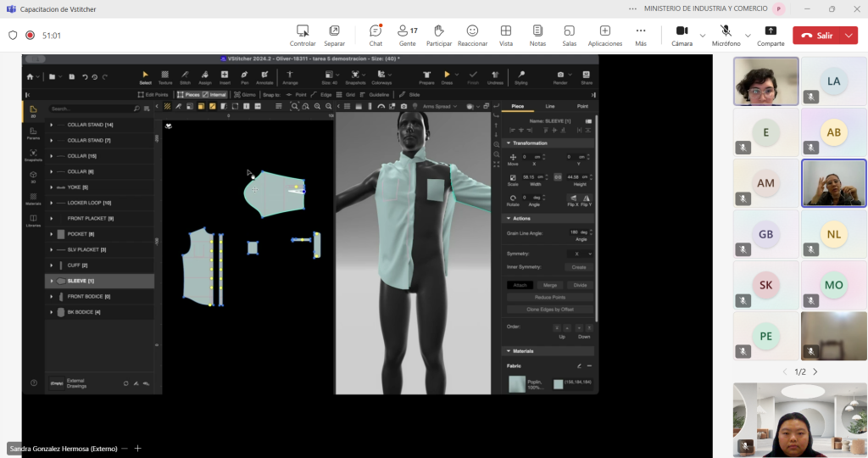
Task: Select the Pen tool
Action: [x=244, y=77]
